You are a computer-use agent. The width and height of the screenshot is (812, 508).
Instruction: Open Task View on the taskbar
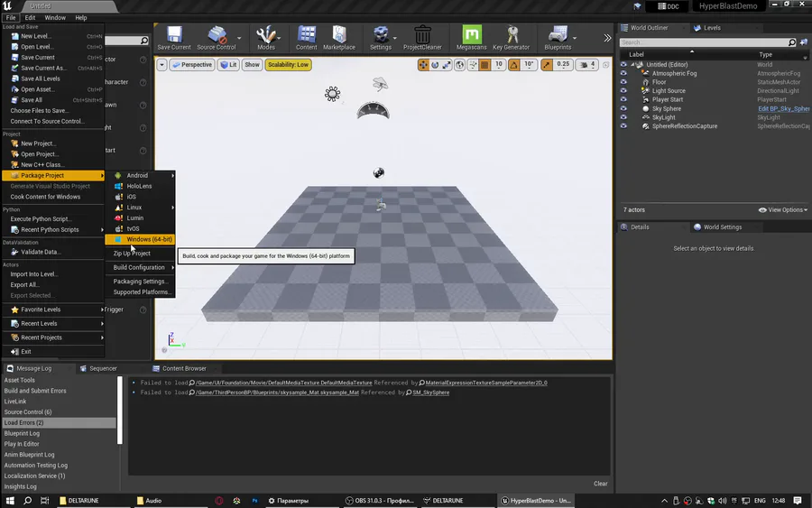click(x=44, y=500)
